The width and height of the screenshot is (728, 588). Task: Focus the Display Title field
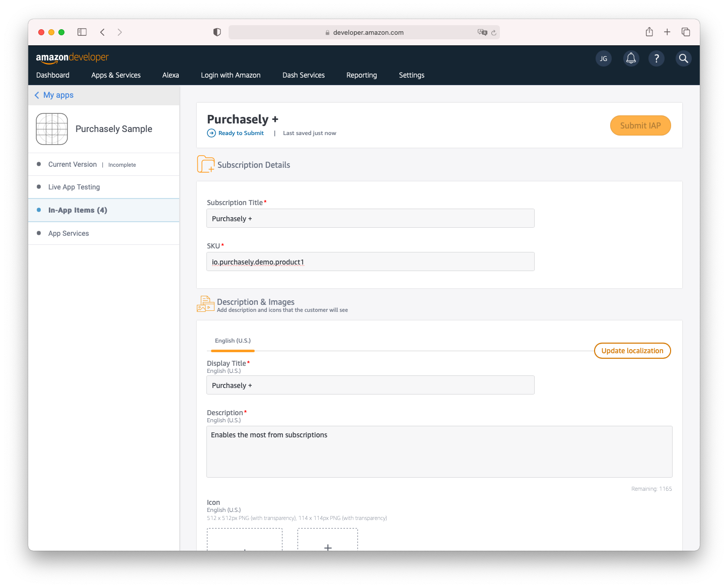pos(371,385)
